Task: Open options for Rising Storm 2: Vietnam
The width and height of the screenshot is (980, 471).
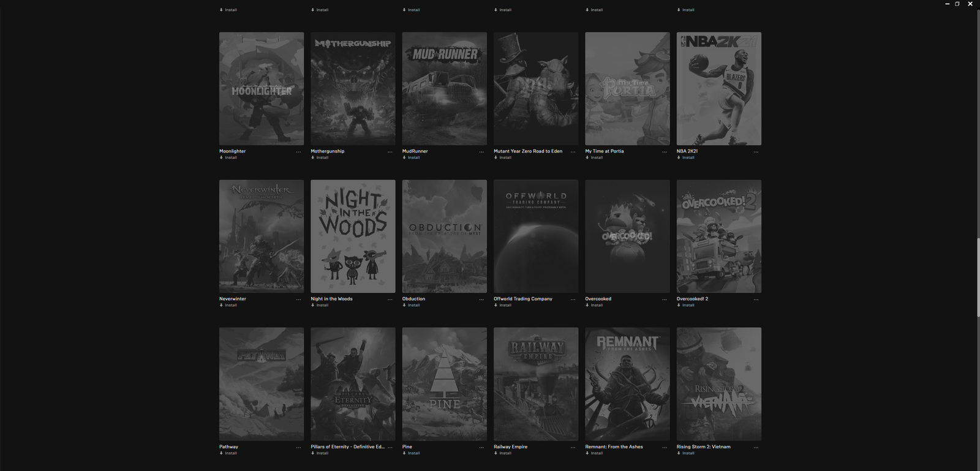Action: point(756,448)
